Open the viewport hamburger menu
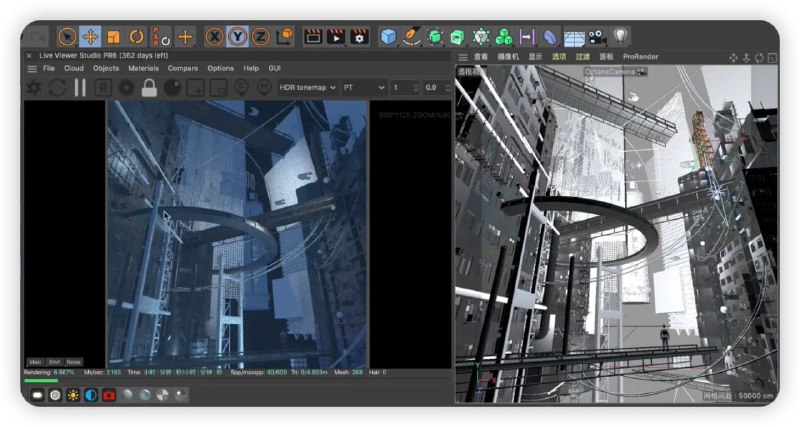Screen dimensions: 800x427 click(463, 57)
